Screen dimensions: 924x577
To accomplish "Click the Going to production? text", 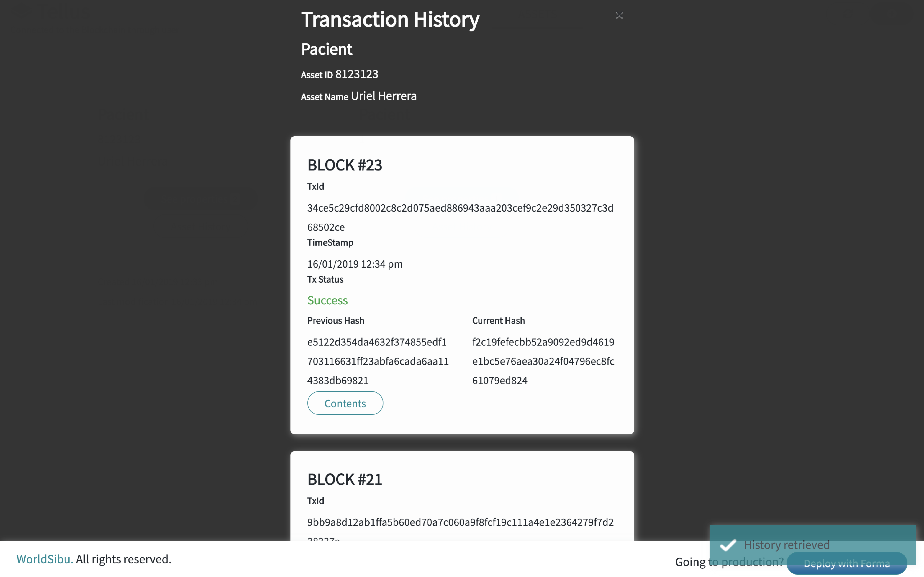I will point(729,562).
